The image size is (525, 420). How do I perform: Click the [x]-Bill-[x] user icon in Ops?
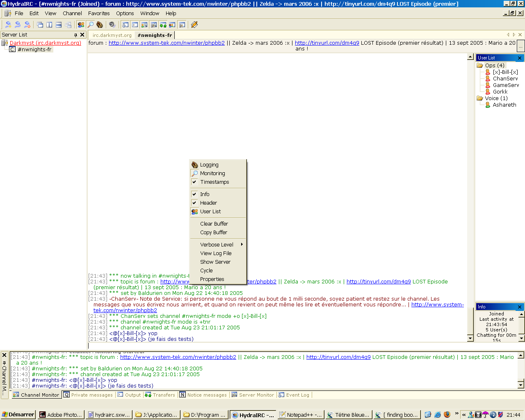click(488, 72)
